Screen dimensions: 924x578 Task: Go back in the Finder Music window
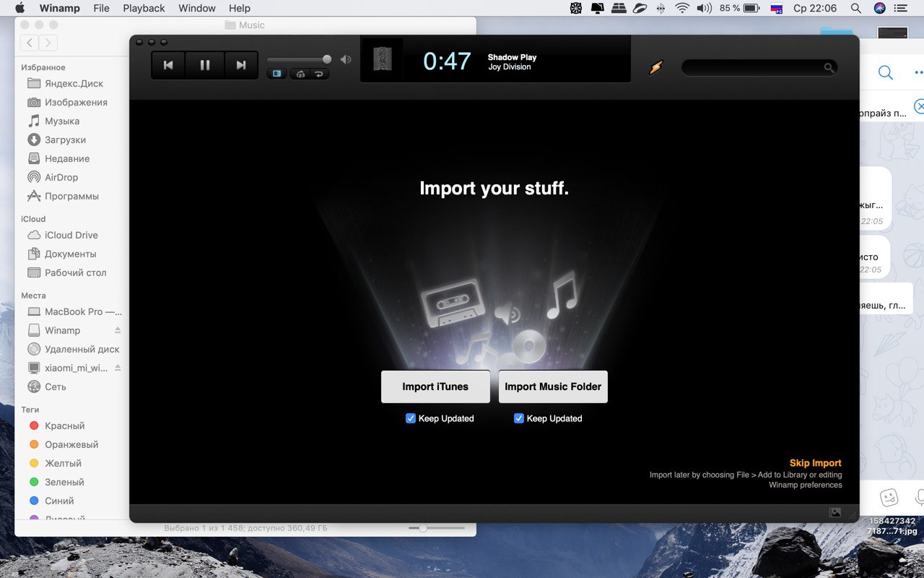click(30, 43)
